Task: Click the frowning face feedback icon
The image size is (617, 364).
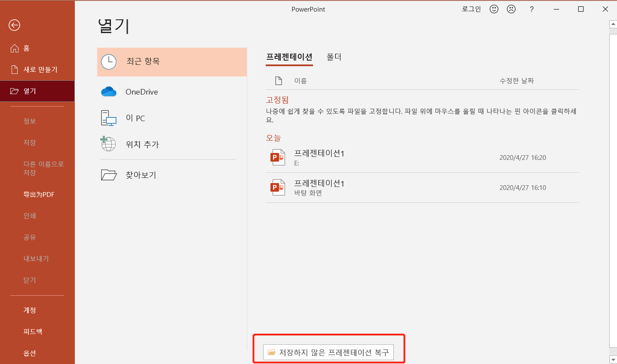Action: click(x=511, y=9)
